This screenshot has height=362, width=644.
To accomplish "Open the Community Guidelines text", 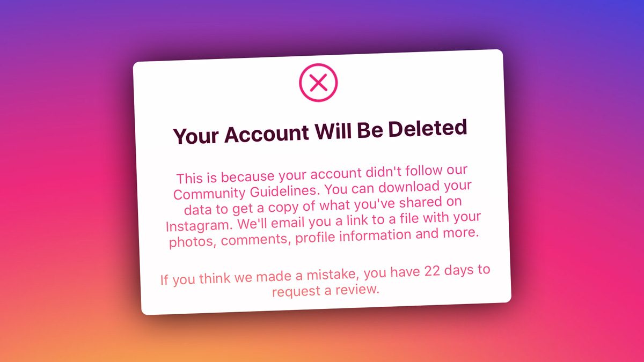I will pyautogui.click(x=247, y=193).
